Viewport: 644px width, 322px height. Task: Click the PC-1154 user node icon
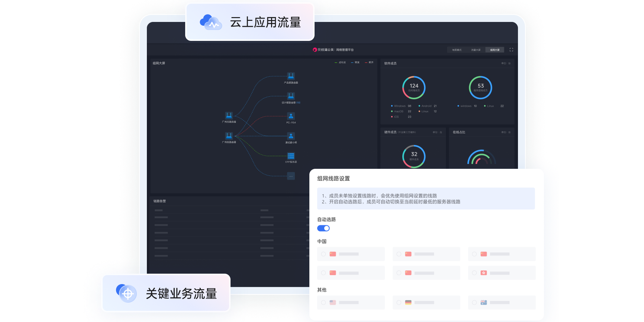click(x=291, y=116)
